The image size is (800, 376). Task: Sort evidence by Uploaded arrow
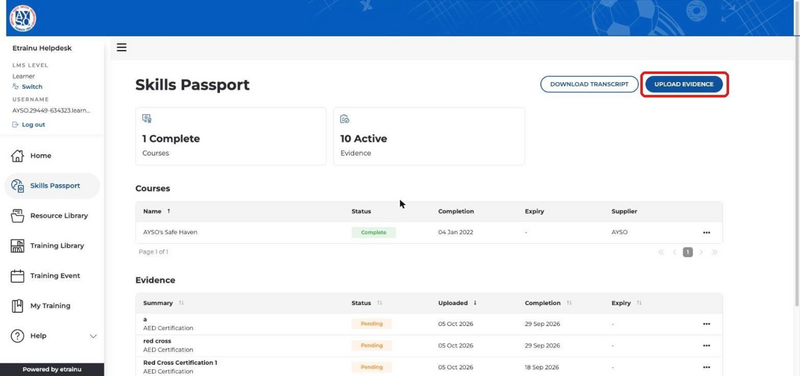tap(475, 303)
